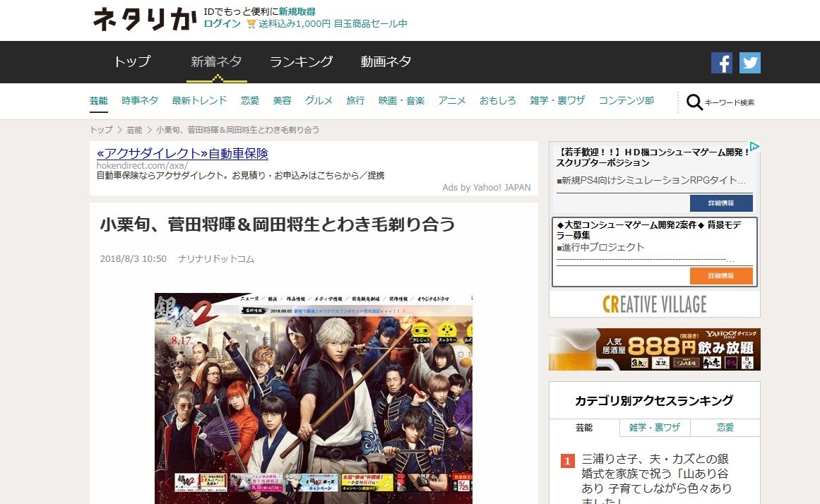Select the 芸能 category in subnav
The image size is (820, 504).
click(x=98, y=100)
